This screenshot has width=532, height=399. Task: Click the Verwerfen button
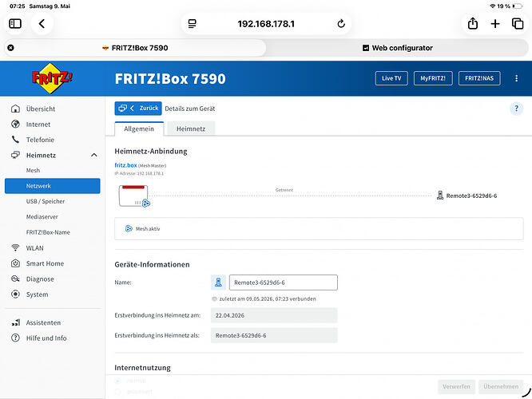point(456,386)
